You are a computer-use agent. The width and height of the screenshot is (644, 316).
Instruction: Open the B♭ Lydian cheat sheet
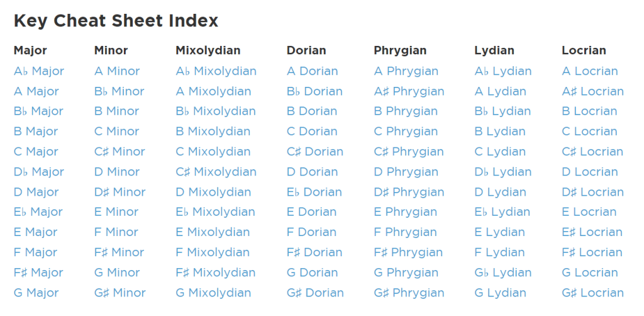click(502, 111)
